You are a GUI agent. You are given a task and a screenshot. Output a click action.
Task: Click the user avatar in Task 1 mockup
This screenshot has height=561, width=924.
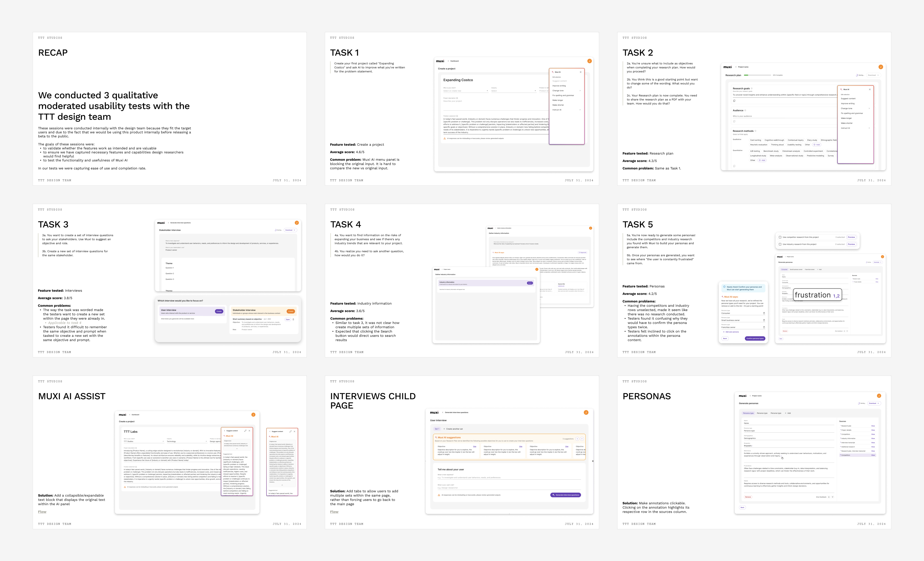[x=589, y=61]
